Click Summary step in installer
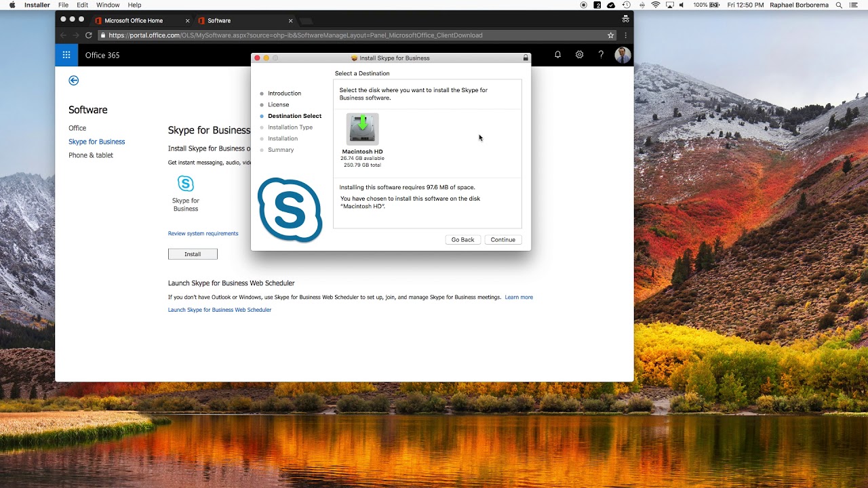Screen dimensions: 868x488 tap(281, 150)
